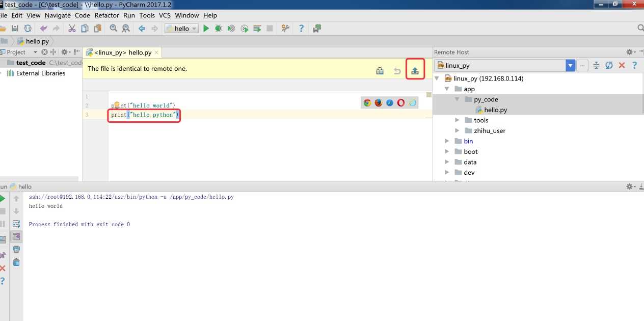Click the Save All toolbar icon
Screen dimensions: 644x321
15,29
